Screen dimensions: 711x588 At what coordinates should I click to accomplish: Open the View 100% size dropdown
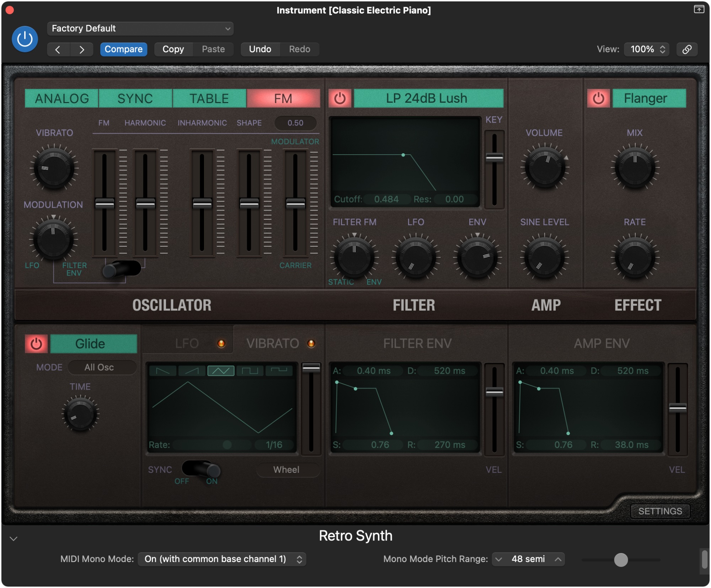click(647, 49)
